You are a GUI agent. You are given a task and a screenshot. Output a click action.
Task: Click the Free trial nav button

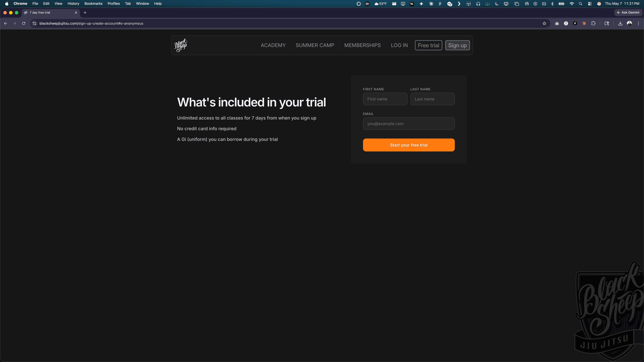(x=428, y=45)
